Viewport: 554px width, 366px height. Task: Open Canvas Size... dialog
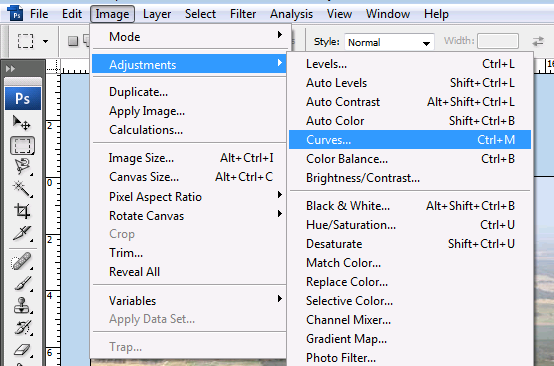(189, 177)
